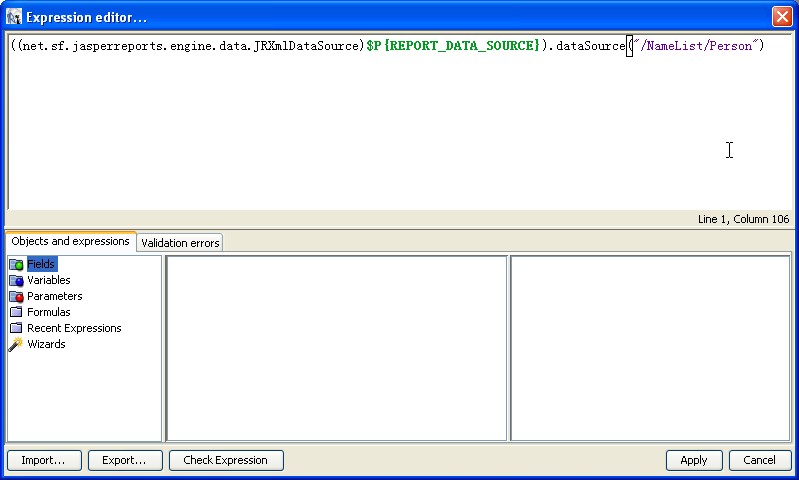Screen dimensions: 799x480
Task: Click the Fields folder icon
Action: [16, 264]
